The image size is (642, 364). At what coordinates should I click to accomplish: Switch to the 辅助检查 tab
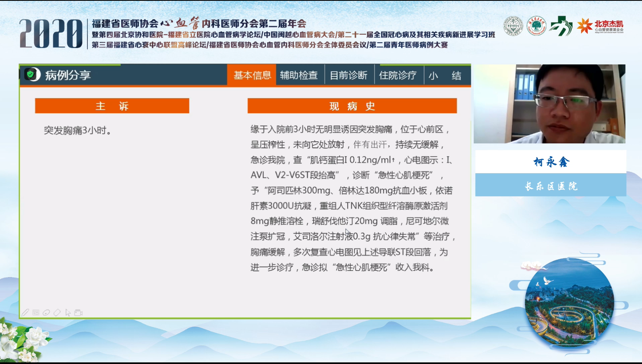(x=299, y=75)
